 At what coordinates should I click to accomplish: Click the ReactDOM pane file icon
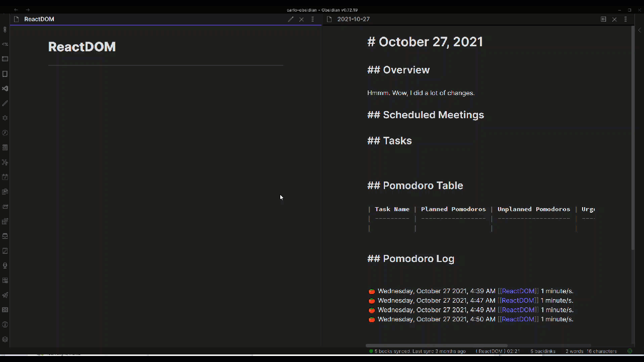click(17, 19)
